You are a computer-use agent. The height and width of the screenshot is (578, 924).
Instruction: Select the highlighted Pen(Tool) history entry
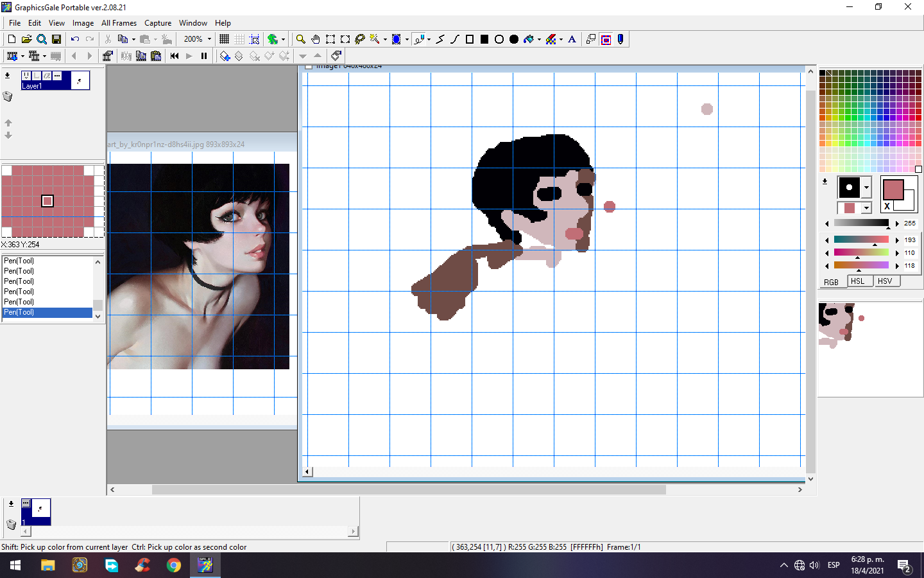pyautogui.click(x=47, y=312)
